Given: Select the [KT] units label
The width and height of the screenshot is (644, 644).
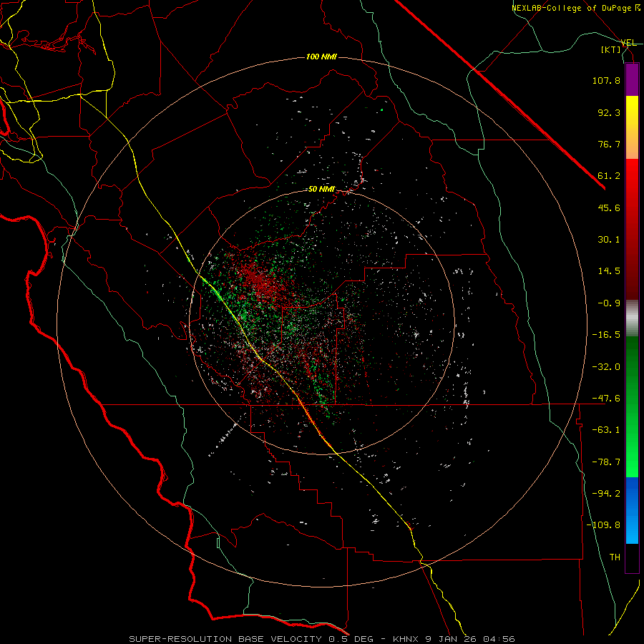Looking at the screenshot, I should [x=611, y=49].
